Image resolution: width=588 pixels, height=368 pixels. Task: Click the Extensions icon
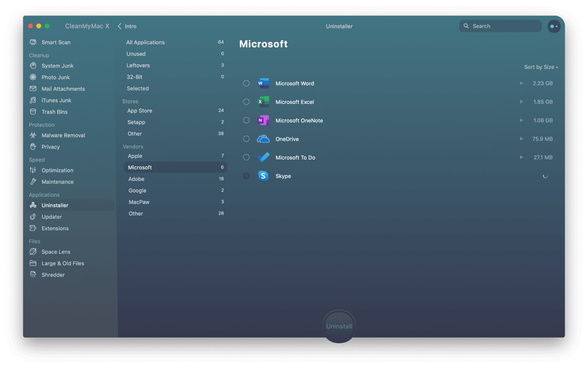tap(33, 228)
